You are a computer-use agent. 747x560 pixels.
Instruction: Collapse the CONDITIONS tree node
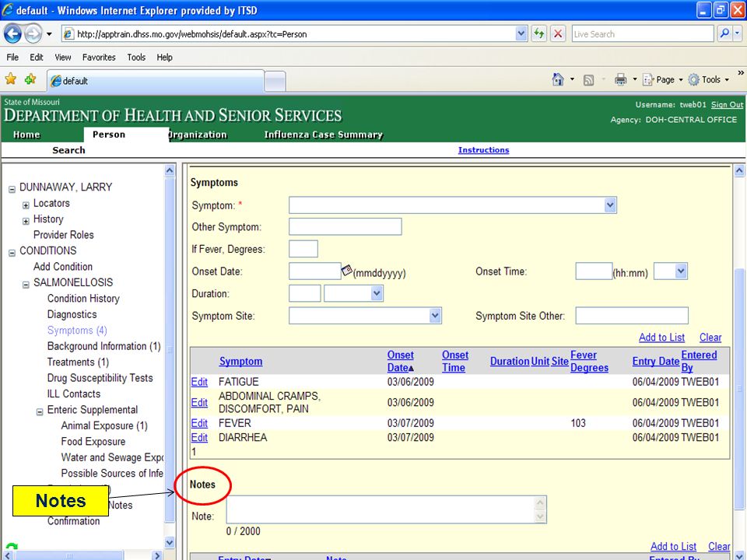coord(12,253)
